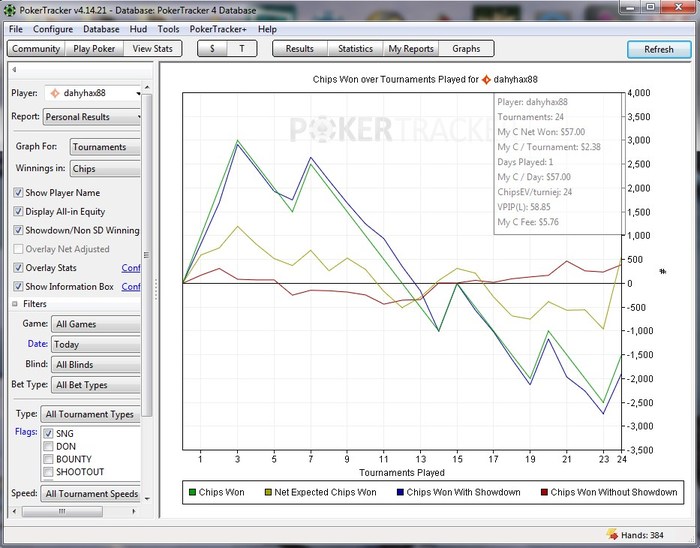Click the green Chips Won legend swatch
The image size is (700, 548).
pyautogui.click(x=192, y=492)
